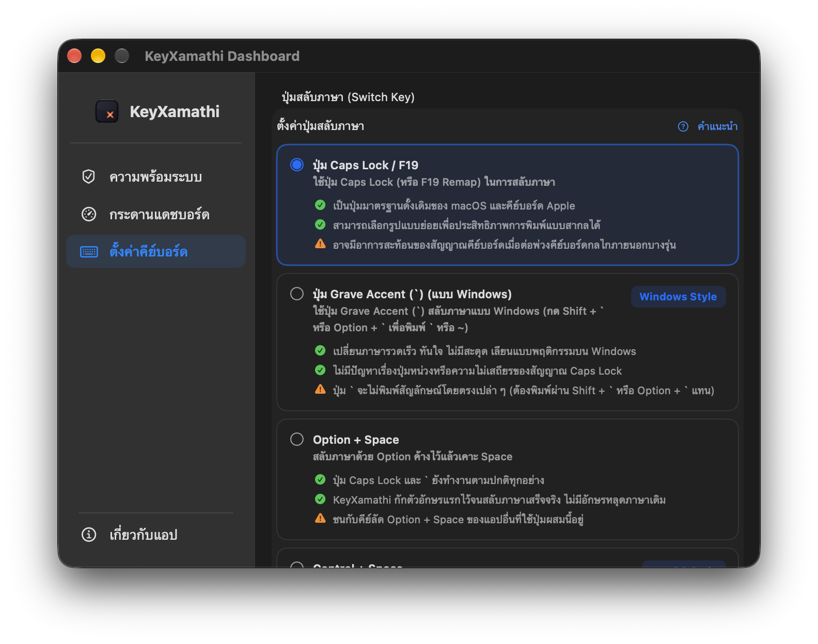818x644 pixels.
Task: Click the green check beside 'ยังทำงานตามปกติทุกอย่าง'
Action: (320, 480)
